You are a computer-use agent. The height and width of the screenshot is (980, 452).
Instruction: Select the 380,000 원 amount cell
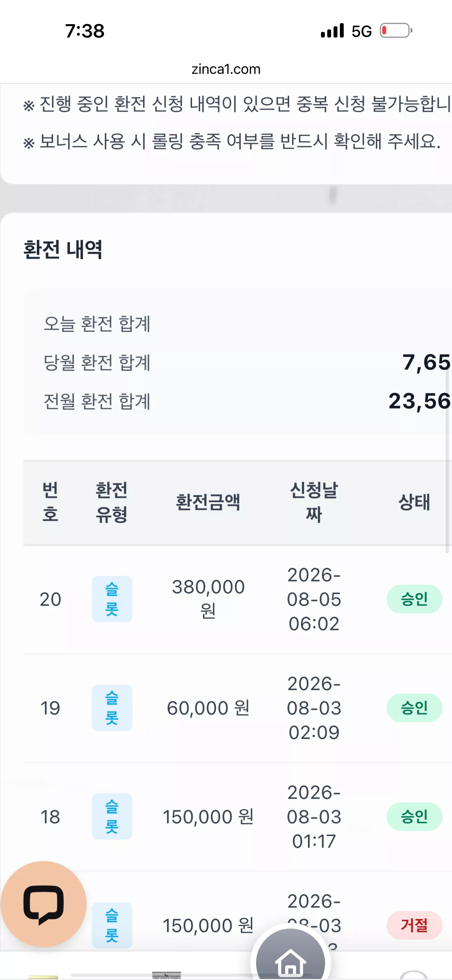[x=208, y=599]
